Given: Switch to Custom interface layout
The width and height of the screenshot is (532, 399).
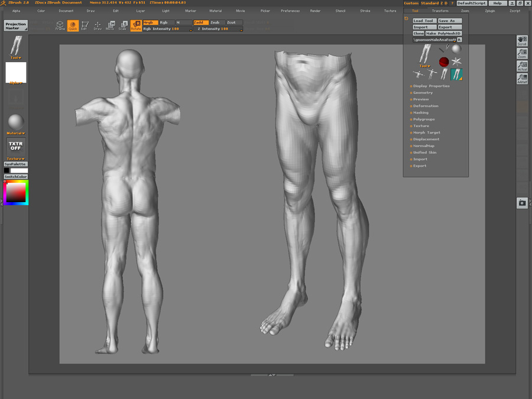Looking at the screenshot, I should point(411,3).
